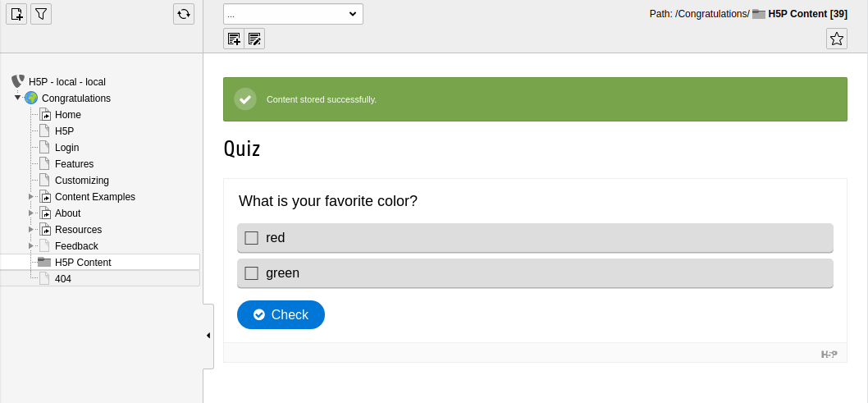Open the page tree filter
The height and width of the screenshot is (403, 868).
pos(41,14)
